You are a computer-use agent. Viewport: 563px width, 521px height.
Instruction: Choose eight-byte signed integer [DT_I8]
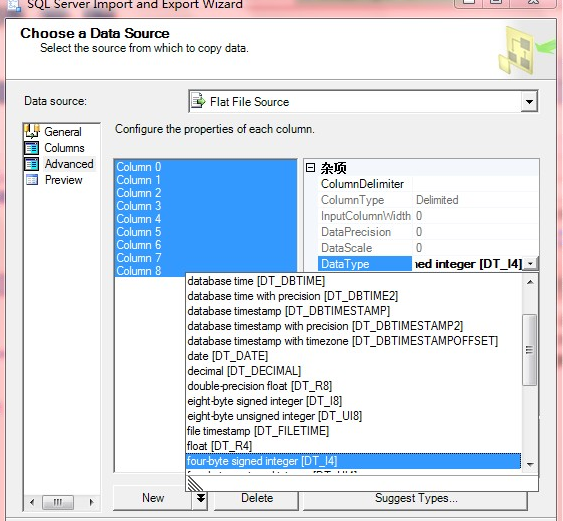354,401
